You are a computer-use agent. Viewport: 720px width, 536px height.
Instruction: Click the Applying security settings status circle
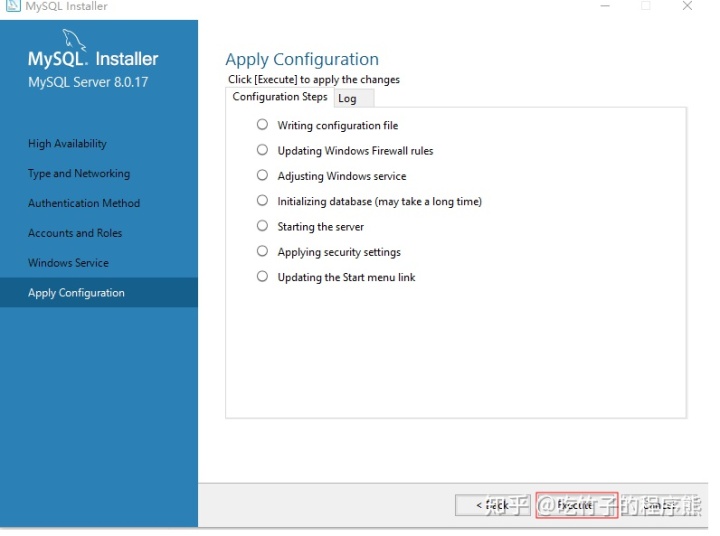point(262,251)
